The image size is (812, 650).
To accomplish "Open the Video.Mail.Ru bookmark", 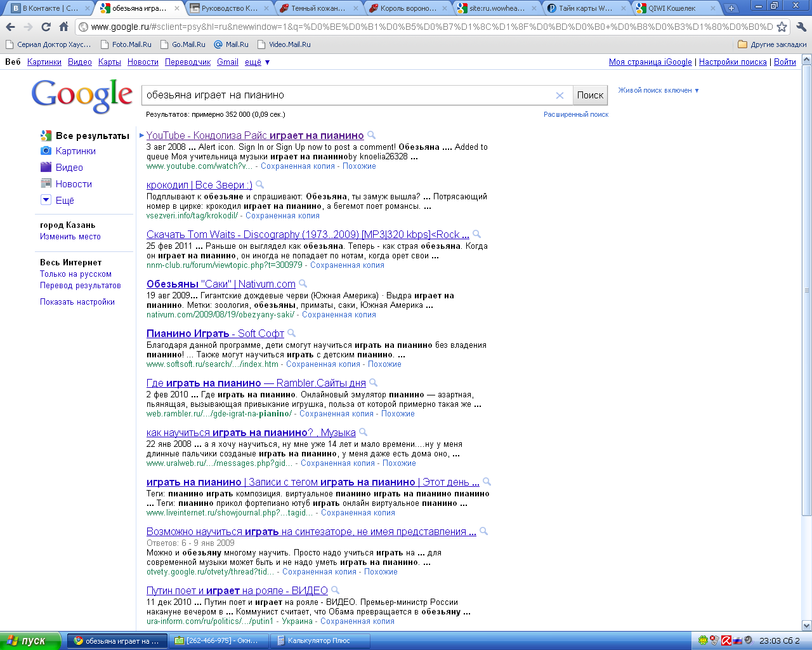I will [283, 44].
